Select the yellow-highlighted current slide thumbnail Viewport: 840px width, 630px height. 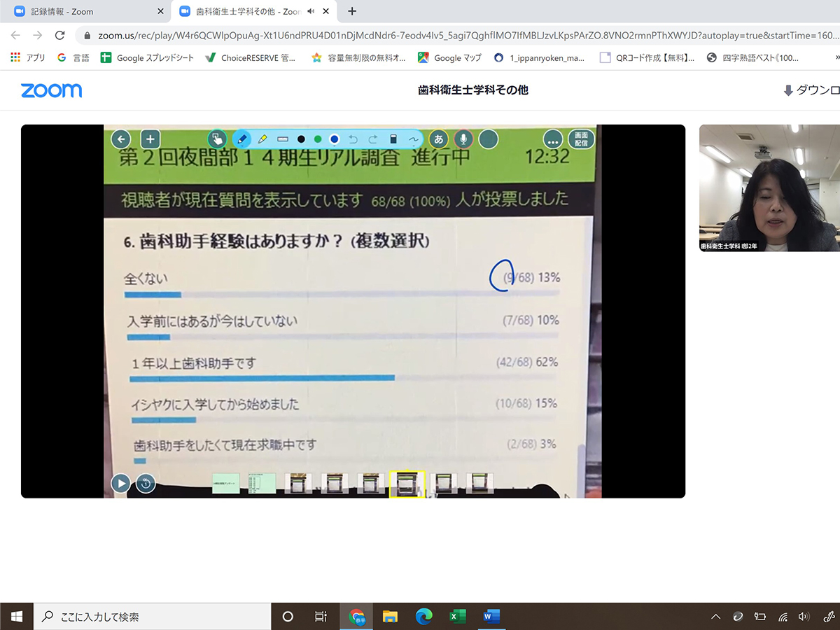coord(407,484)
